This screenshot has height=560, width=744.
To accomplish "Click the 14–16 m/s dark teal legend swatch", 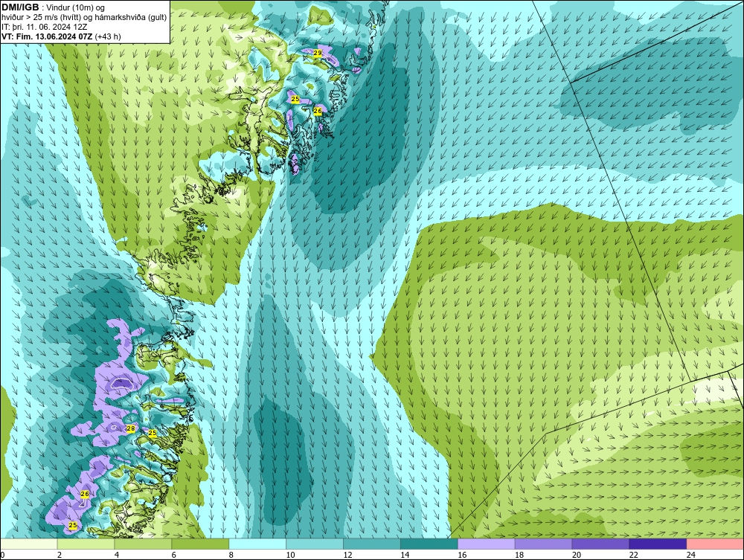I will click(429, 544).
